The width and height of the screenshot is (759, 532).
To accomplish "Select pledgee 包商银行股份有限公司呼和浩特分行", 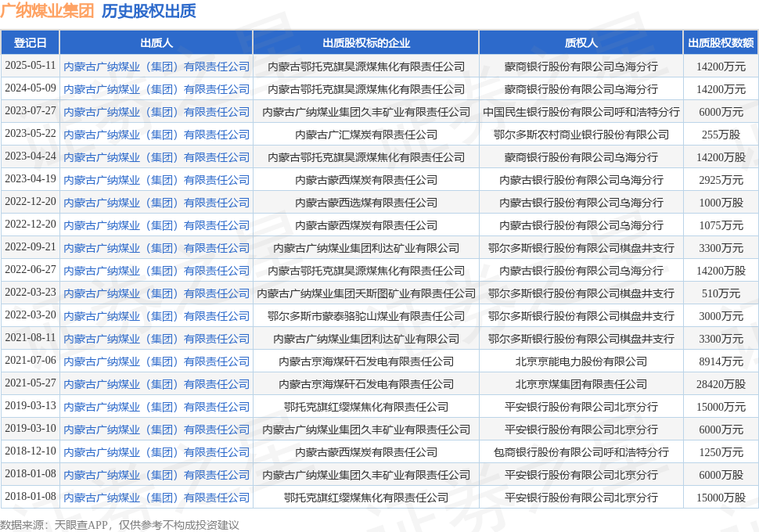I will pyautogui.click(x=581, y=452).
